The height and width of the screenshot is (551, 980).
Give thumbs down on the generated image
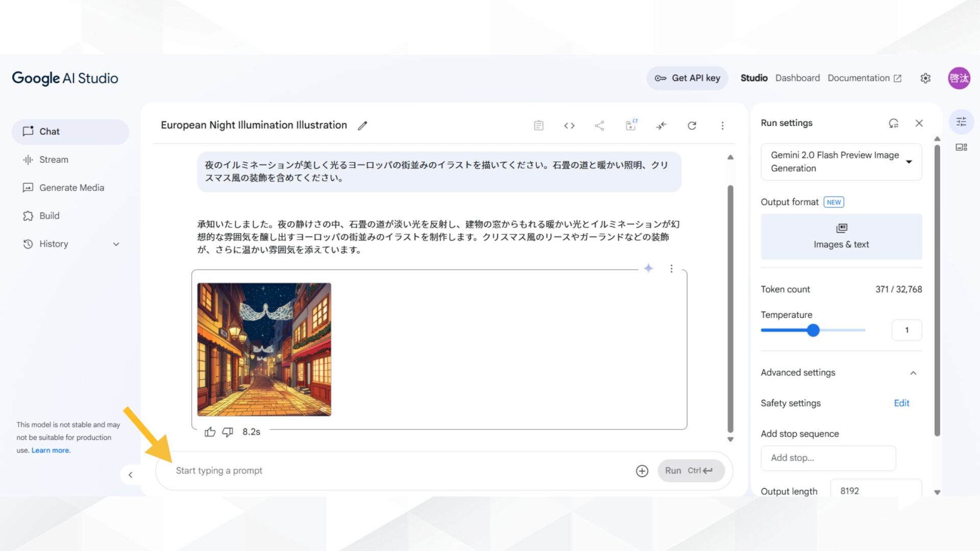(x=228, y=432)
